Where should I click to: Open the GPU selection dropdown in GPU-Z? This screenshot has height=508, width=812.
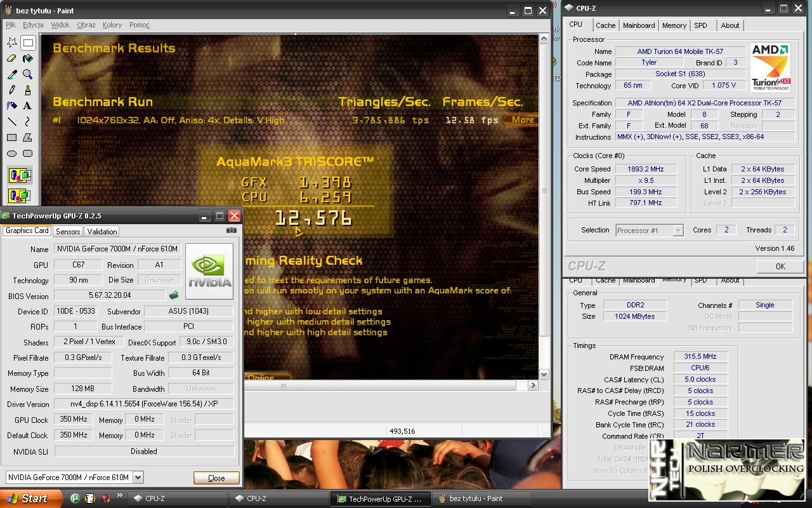pos(138,477)
